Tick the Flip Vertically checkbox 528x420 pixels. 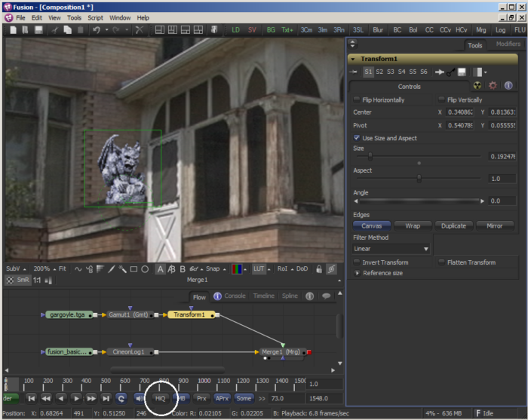(x=441, y=100)
